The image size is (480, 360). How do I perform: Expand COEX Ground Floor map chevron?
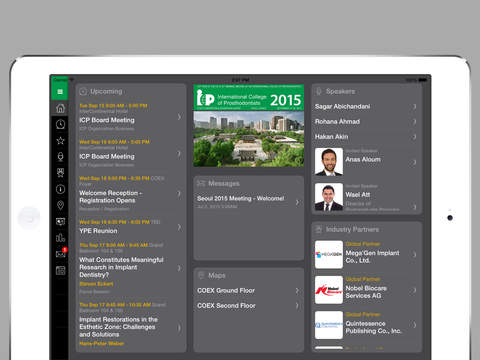297,291
